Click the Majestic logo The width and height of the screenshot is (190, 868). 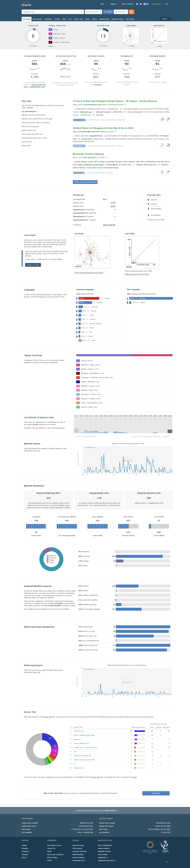26,5
